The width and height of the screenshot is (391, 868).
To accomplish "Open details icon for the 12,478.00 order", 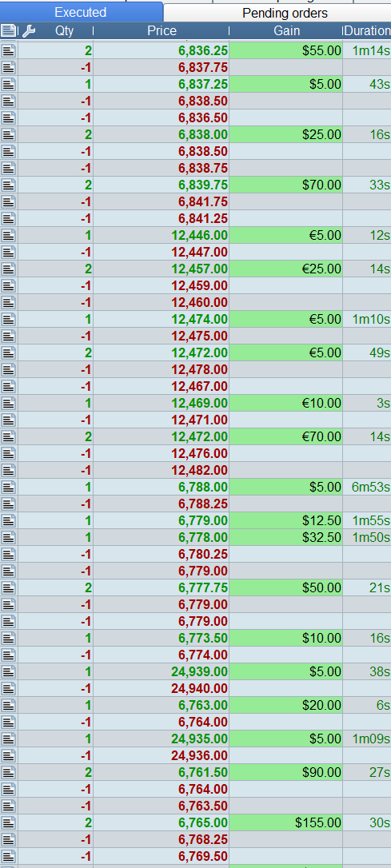I will 8,369.
